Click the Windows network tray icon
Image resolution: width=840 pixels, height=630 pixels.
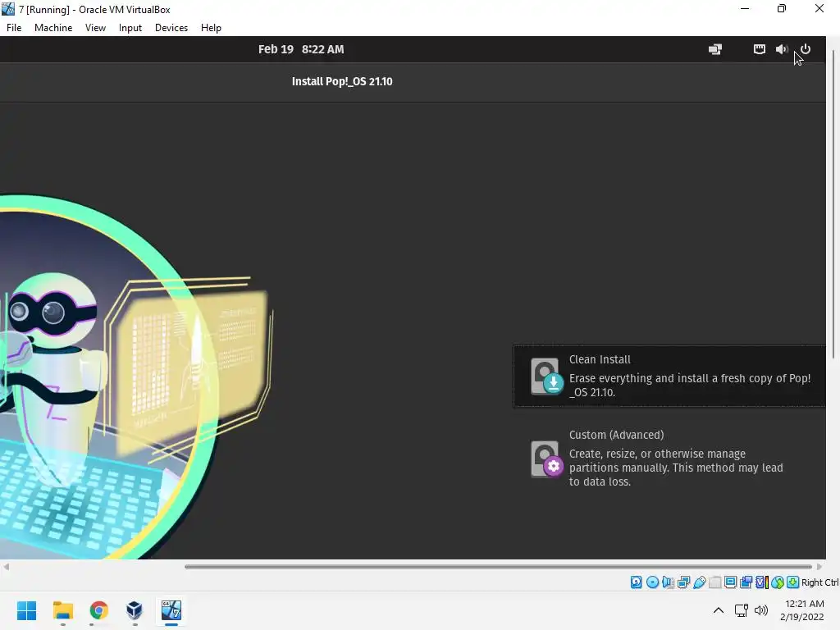tap(742, 610)
